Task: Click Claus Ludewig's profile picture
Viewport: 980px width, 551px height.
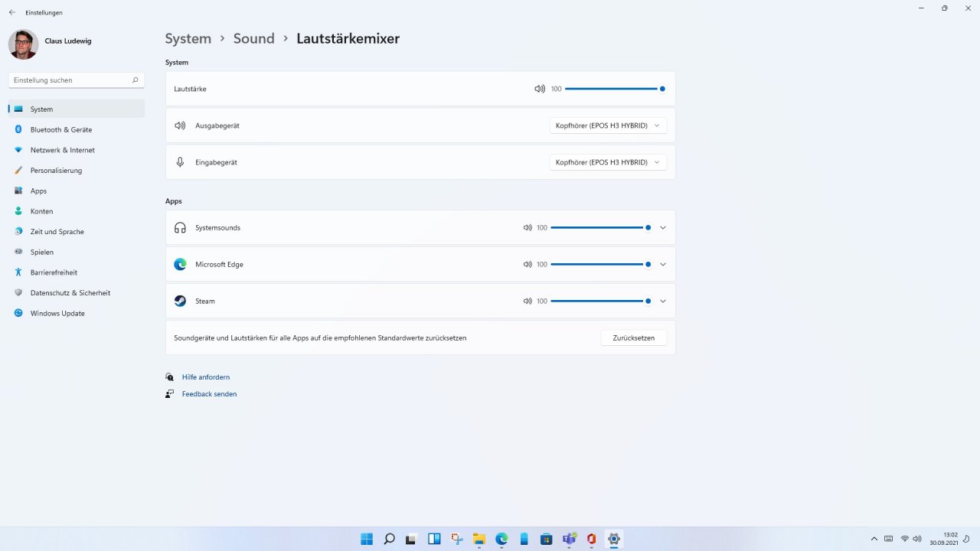Action: point(23,44)
